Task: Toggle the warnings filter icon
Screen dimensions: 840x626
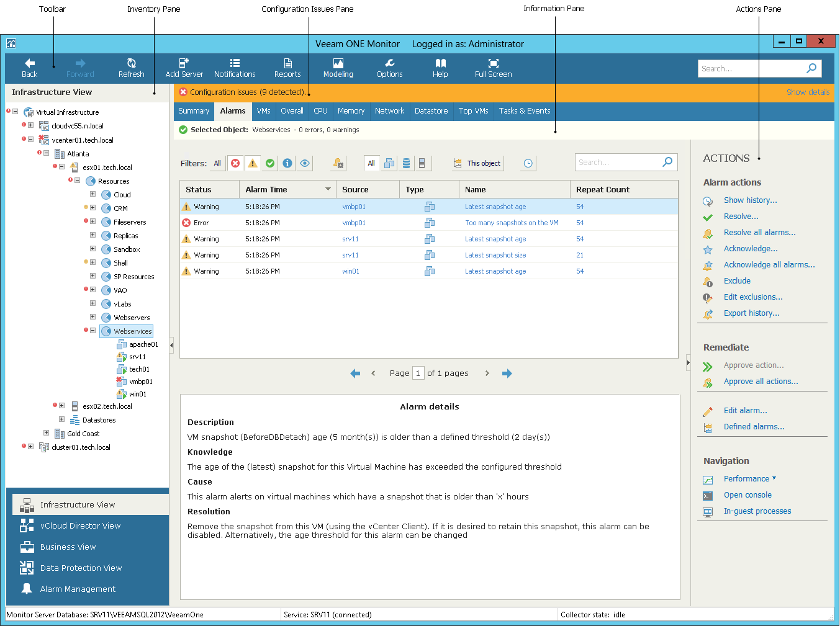Action: click(253, 163)
